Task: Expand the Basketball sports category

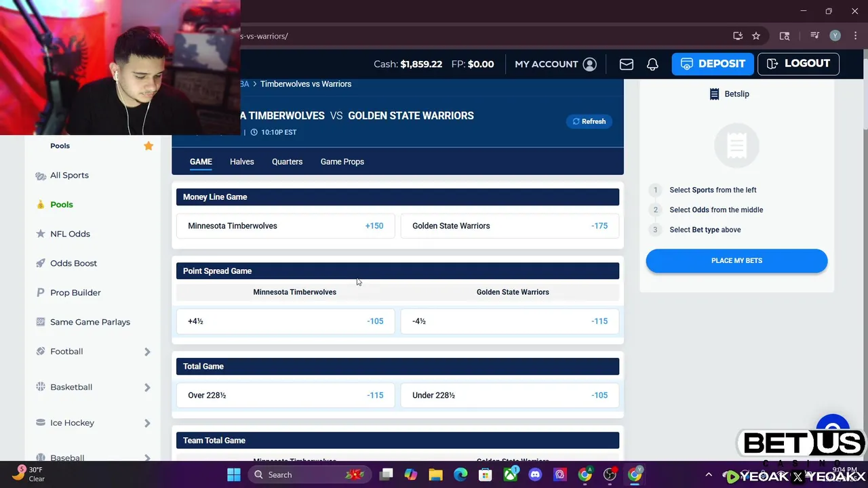Action: pos(147,387)
